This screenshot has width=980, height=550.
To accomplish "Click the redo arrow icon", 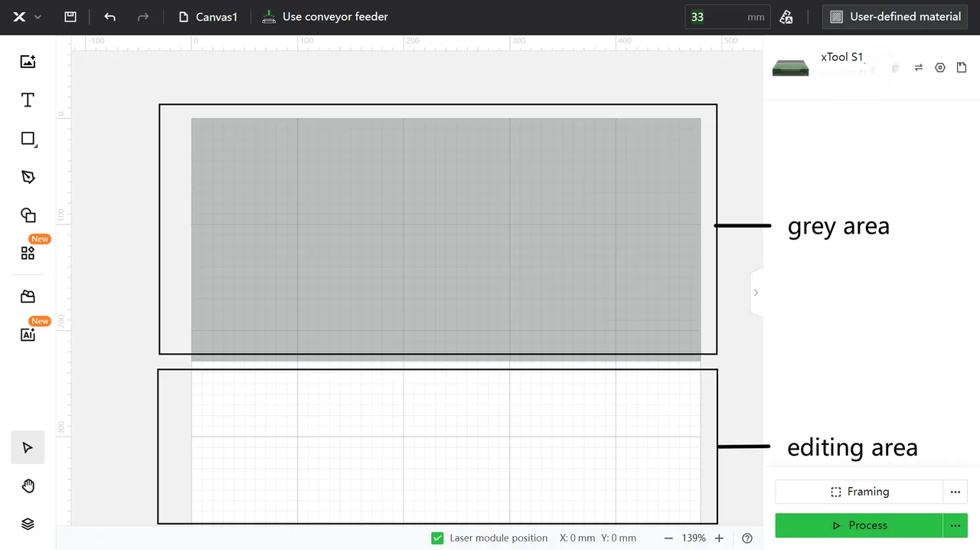I will click(x=143, y=17).
